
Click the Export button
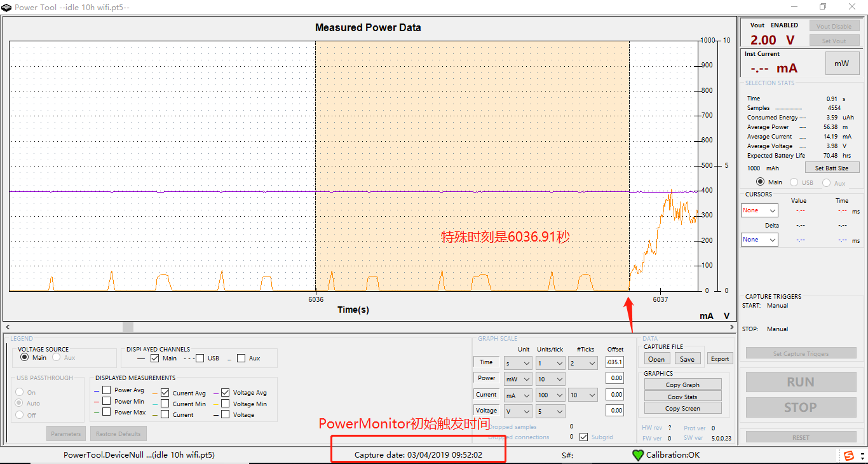[x=720, y=359]
